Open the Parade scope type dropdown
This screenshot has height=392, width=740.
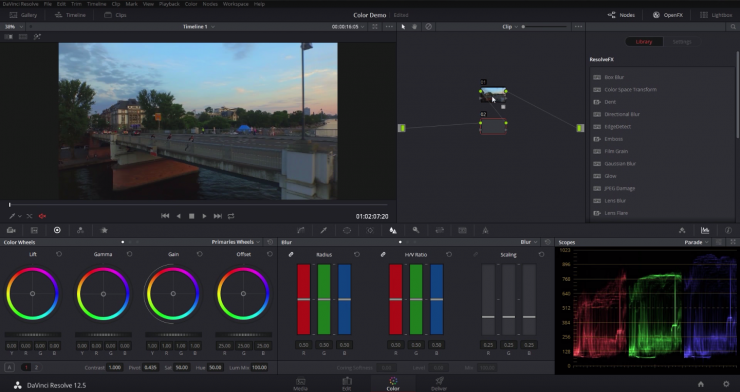(697, 242)
